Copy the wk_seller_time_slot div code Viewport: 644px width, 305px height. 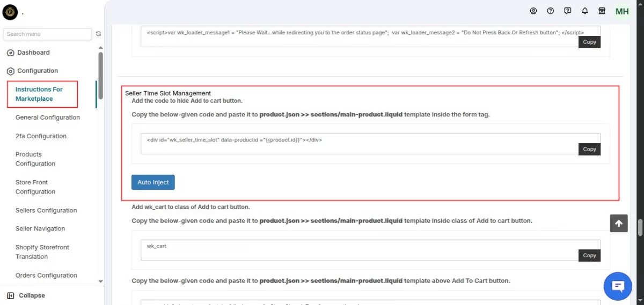589,149
